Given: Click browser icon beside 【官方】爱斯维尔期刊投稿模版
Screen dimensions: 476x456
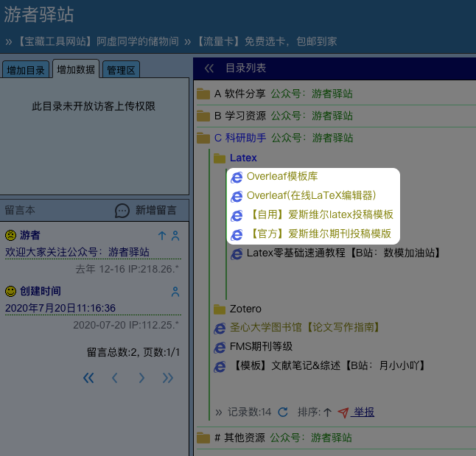Looking at the screenshot, I should click(x=237, y=235).
